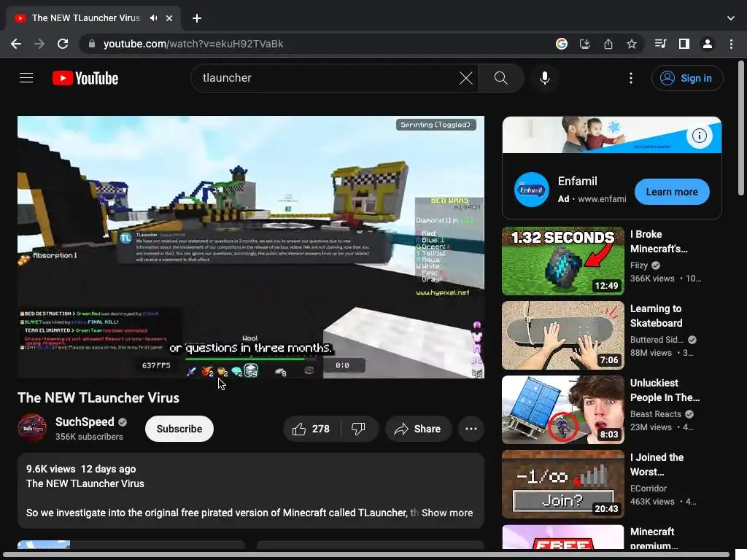
Task: Run the search with the magnifier button
Action: [x=500, y=77]
